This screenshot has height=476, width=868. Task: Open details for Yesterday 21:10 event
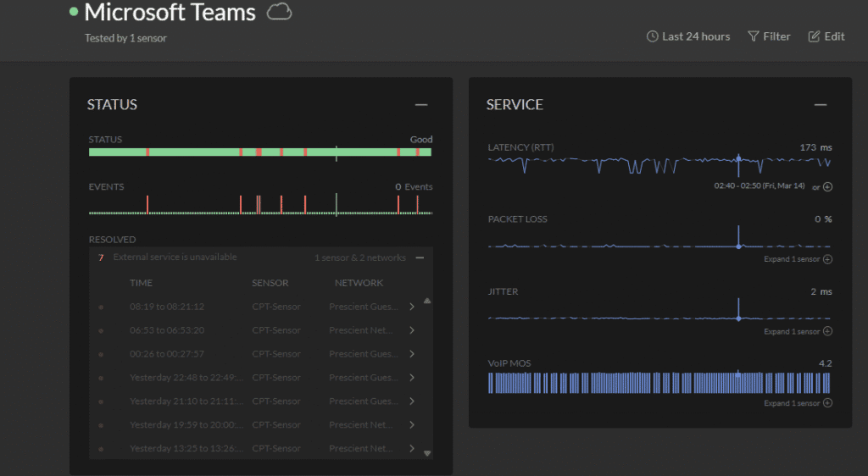(x=412, y=401)
